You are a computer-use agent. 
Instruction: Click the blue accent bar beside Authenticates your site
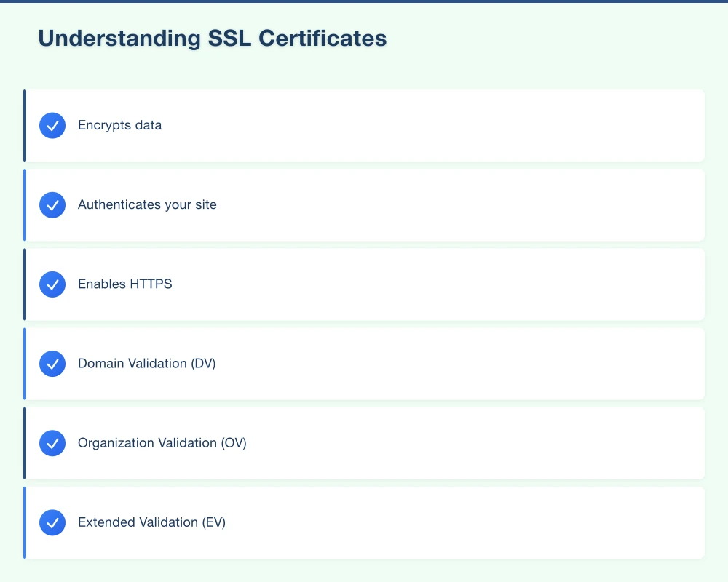coord(25,204)
